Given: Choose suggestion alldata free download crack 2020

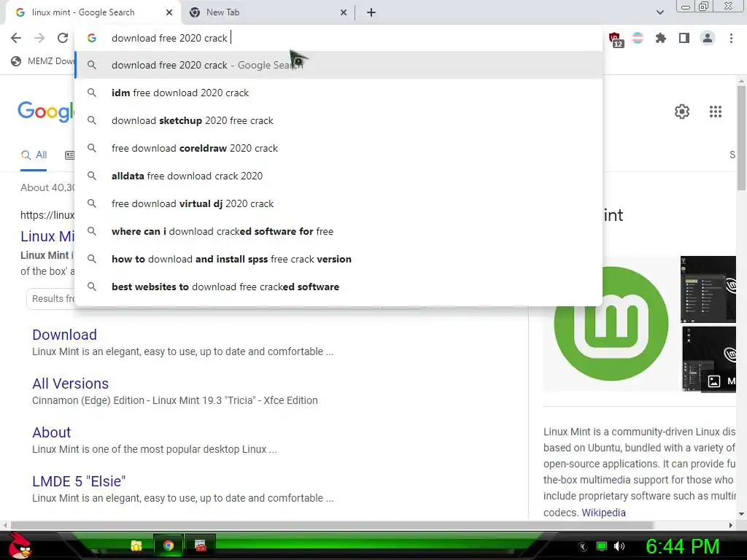Looking at the screenshot, I should [x=338, y=176].
